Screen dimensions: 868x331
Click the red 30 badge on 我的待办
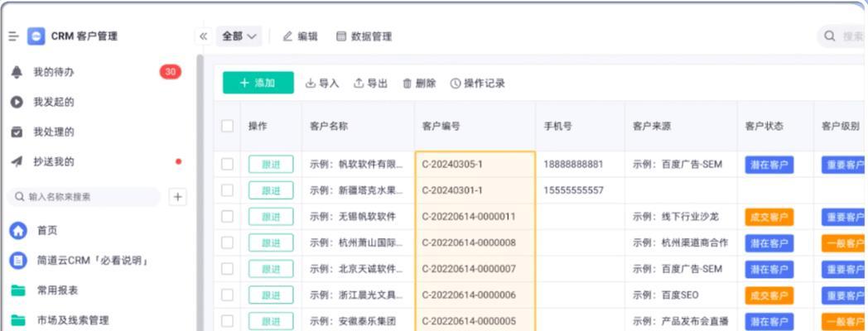tap(171, 72)
